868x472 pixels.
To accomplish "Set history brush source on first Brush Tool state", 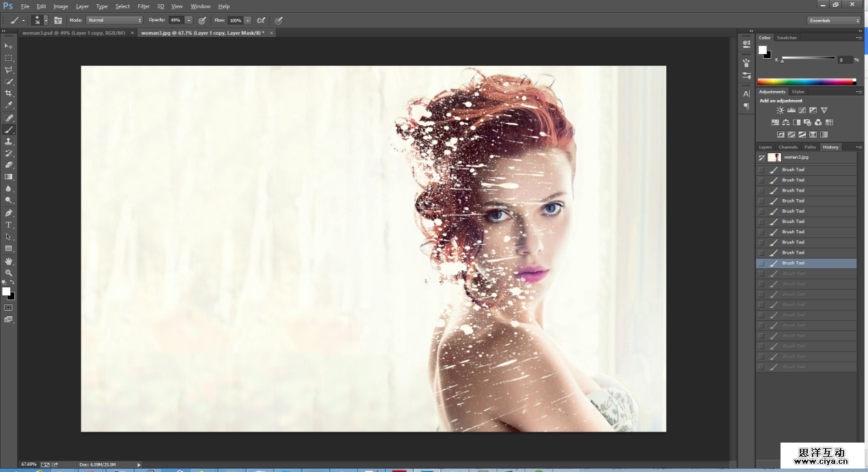I will (761, 170).
